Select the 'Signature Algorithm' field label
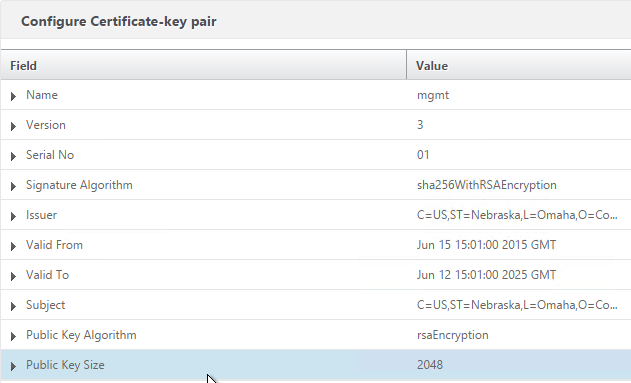The height and width of the screenshot is (383, 631). point(79,185)
